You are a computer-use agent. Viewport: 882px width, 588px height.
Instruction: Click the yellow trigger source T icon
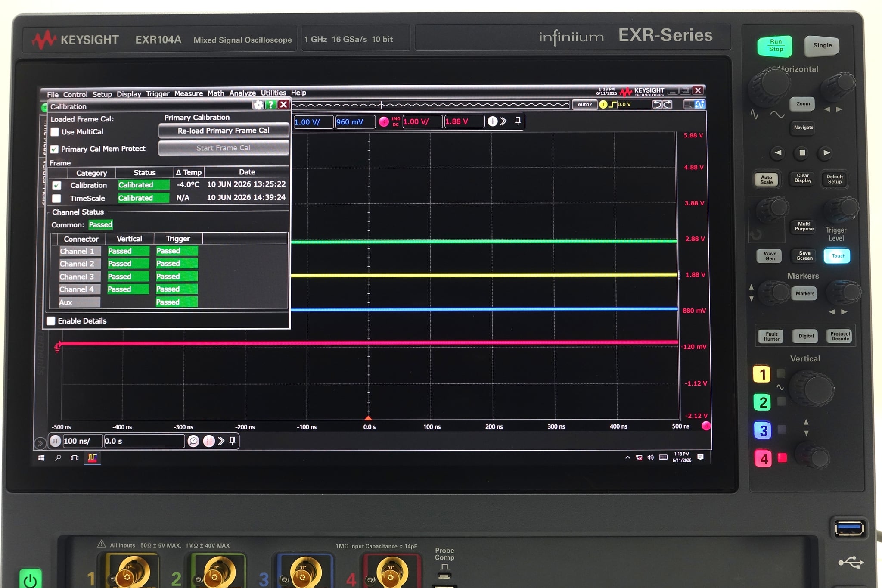(x=603, y=104)
